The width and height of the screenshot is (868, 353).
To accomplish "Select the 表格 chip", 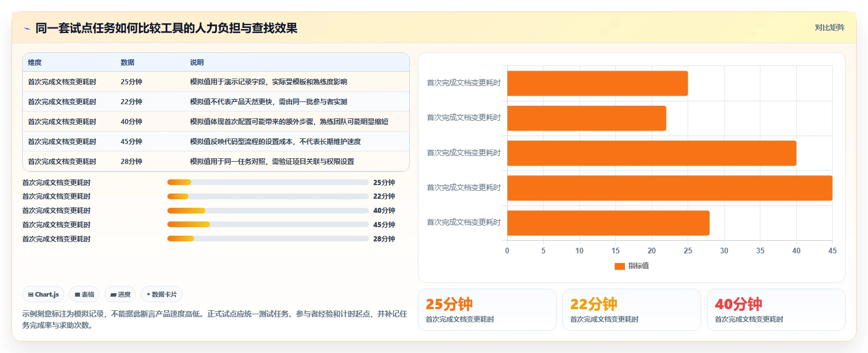I will pyautogui.click(x=84, y=294).
